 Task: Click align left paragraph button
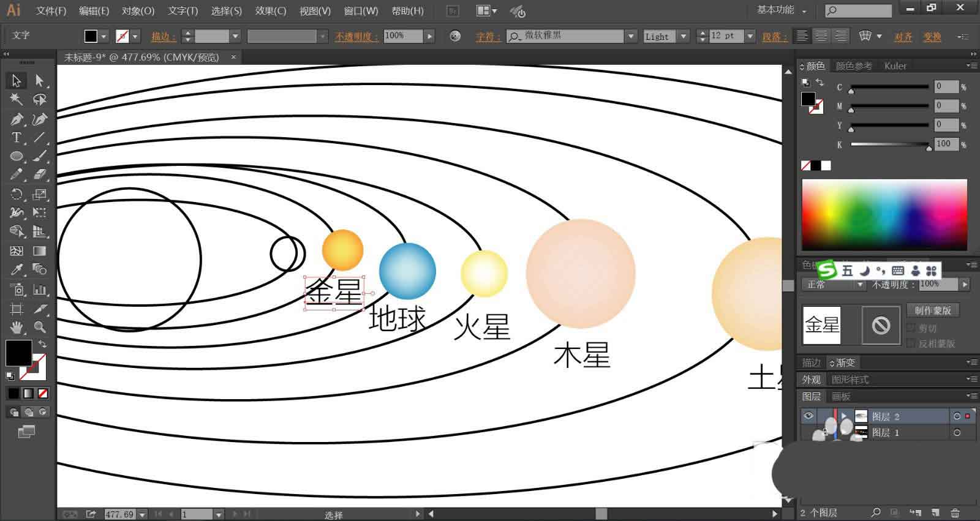pyautogui.click(x=802, y=36)
